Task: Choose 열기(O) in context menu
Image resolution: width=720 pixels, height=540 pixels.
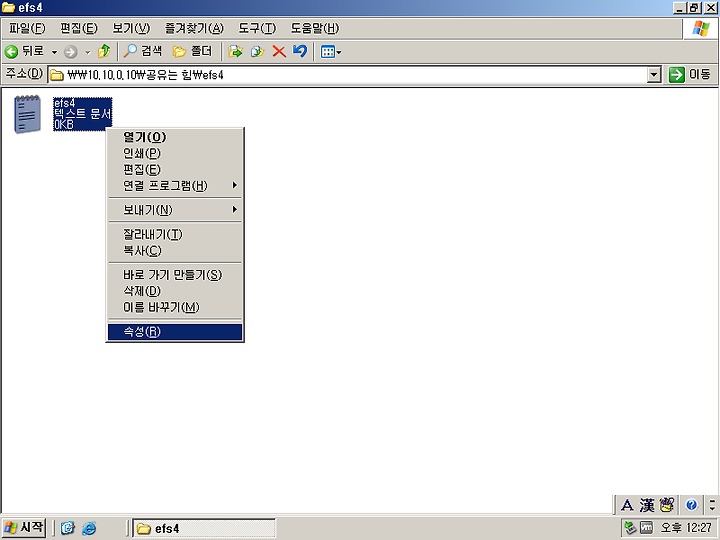Action: tap(175, 137)
